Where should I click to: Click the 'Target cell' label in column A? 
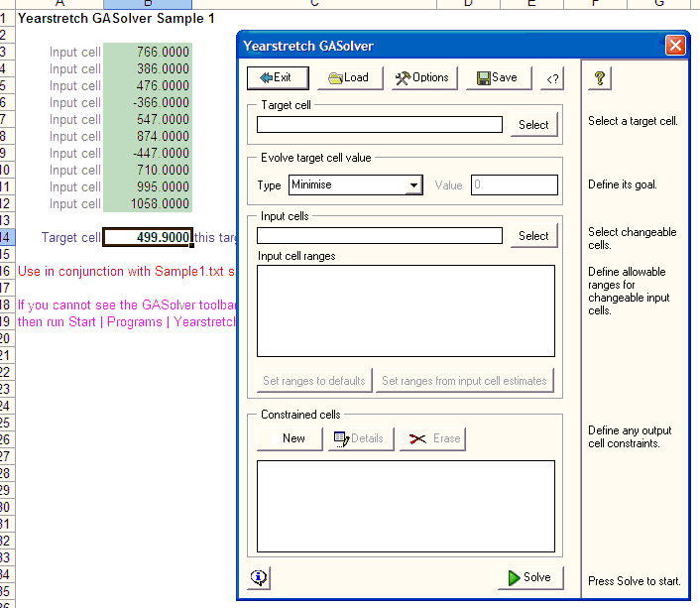pos(71,237)
